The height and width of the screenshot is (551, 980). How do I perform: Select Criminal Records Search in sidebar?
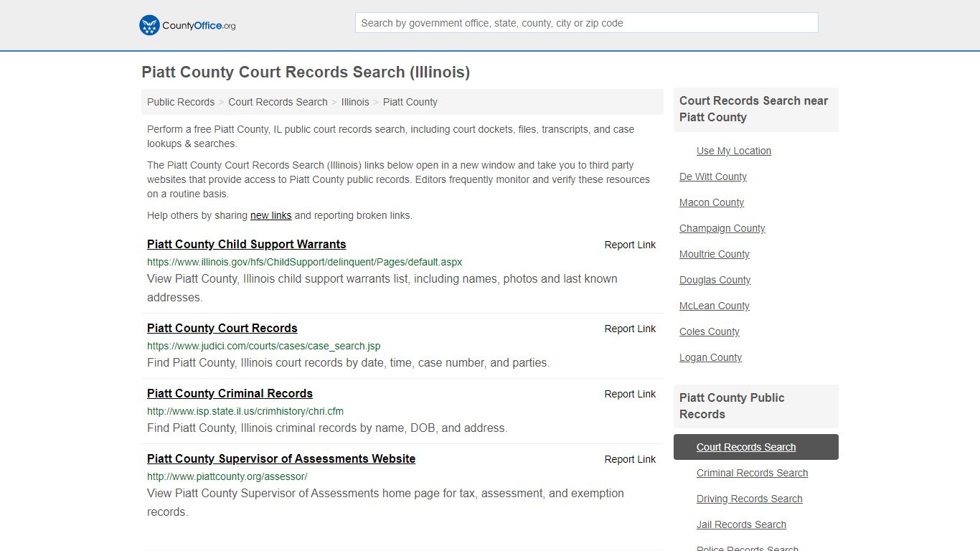click(x=753, y=473)
